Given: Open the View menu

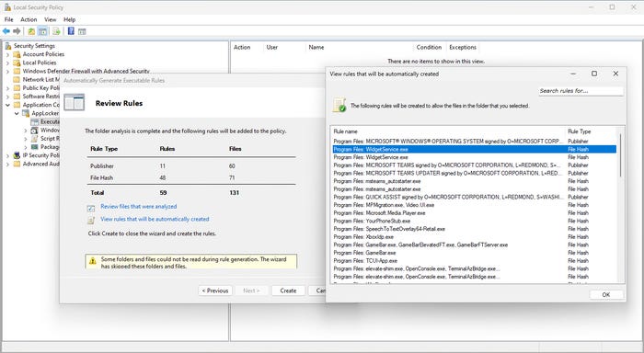Looking at the screenshot, I should [x=50, y=19].
